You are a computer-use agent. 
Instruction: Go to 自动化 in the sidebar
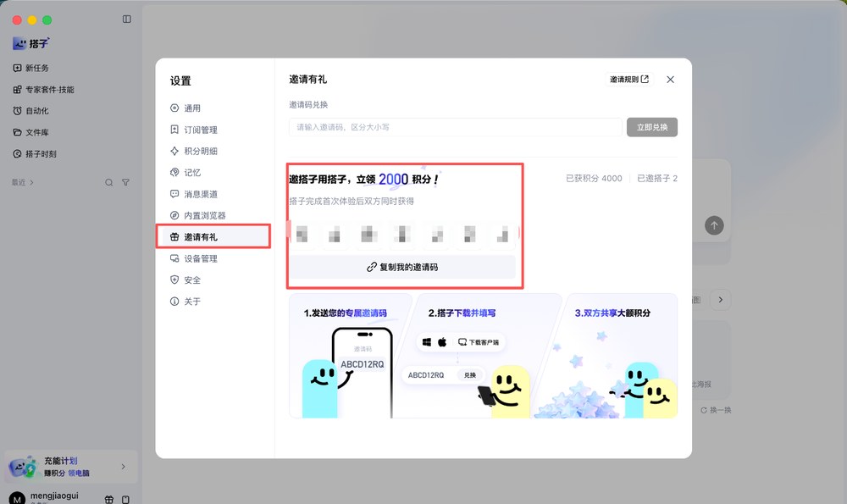[30, 111]
